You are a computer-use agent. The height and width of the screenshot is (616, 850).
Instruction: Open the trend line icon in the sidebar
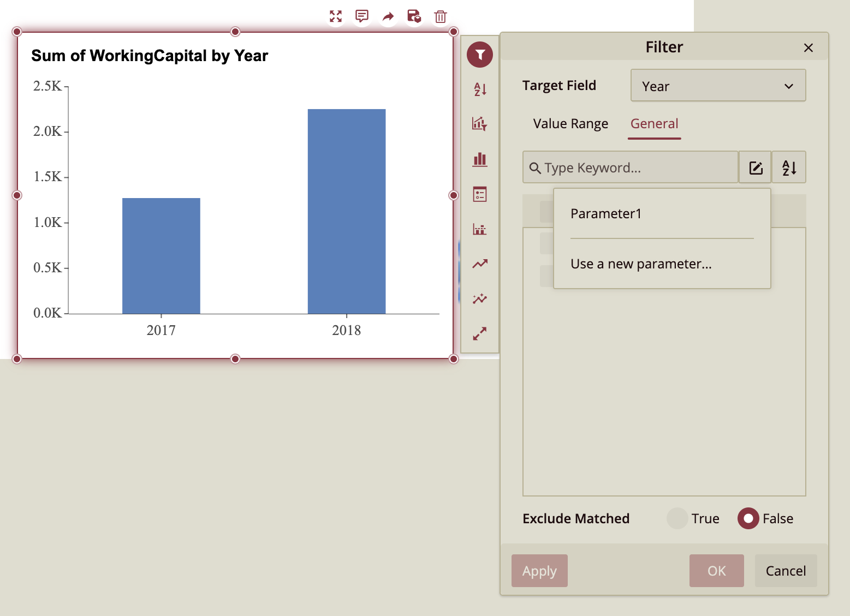(x=479, y=264)
